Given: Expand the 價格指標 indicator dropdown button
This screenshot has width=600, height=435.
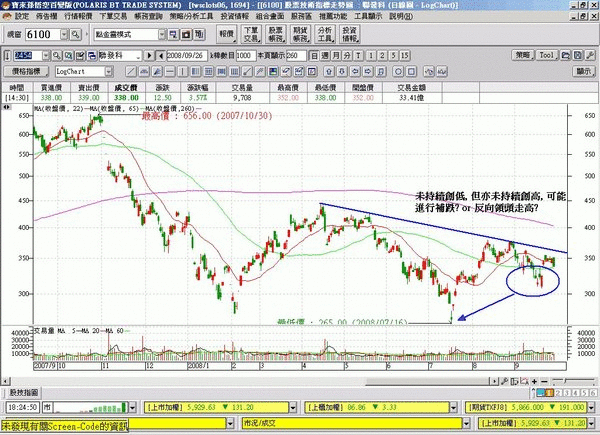Looking at the screenshot, I should click(x=26, y=72).
